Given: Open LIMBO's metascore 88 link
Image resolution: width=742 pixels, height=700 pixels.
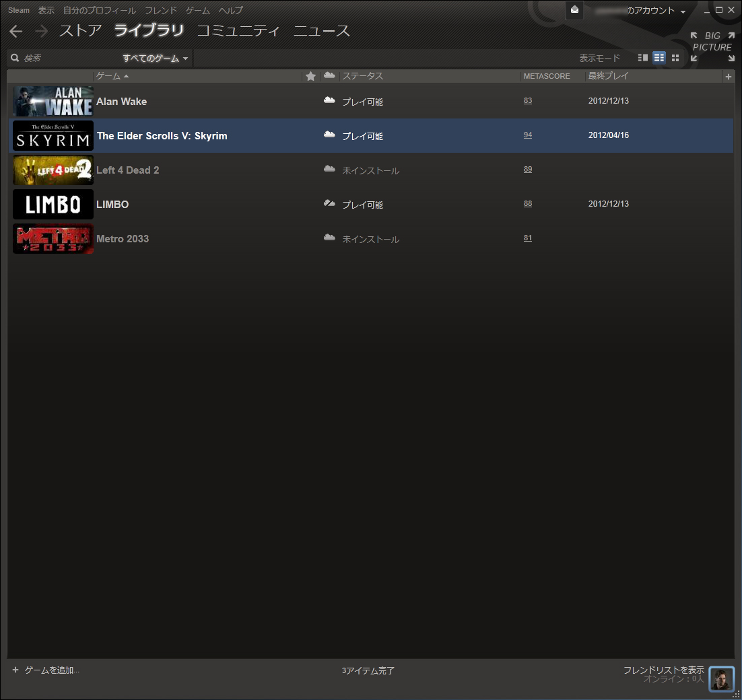Looking at the screenshot, I should click(528, 203).
